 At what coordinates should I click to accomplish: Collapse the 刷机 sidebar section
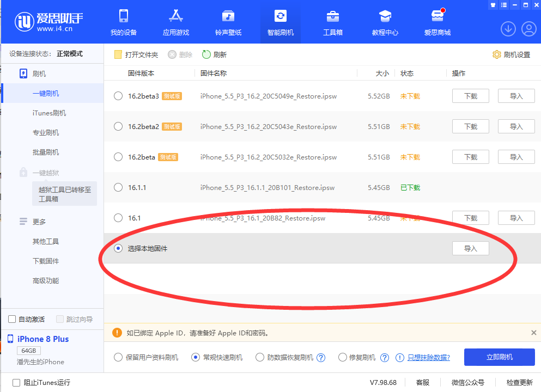[x=39, y=73]
